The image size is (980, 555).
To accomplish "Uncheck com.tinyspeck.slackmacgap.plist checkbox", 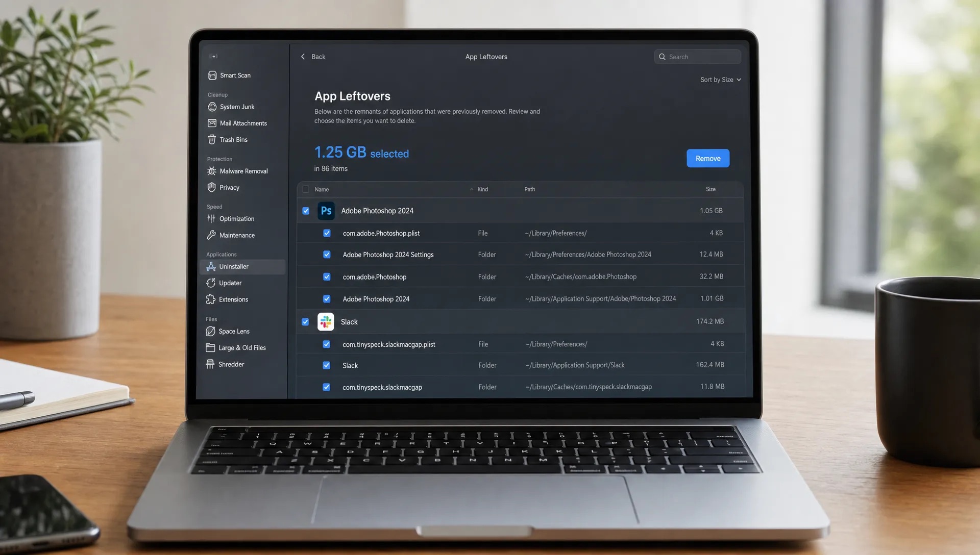I will click(x=326, y=344).
